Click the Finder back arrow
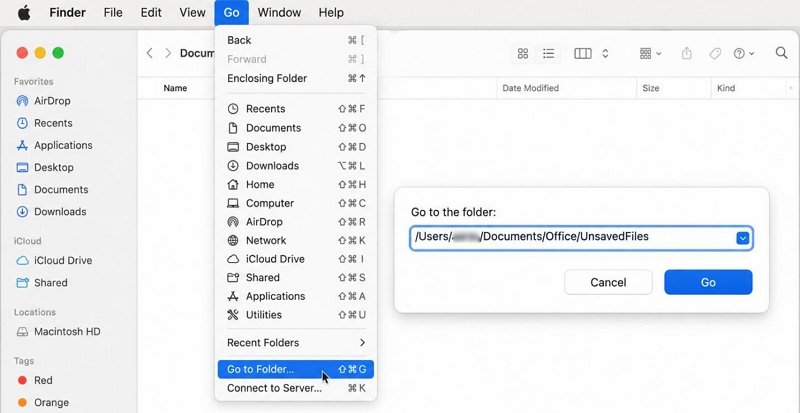This screenshot has width=800, height=413. tap(149, 53)
